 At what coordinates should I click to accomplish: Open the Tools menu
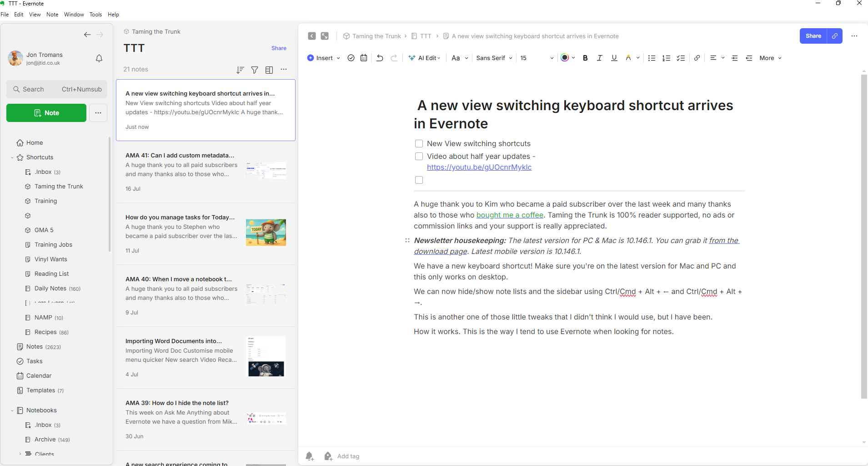tap(95, 15)
